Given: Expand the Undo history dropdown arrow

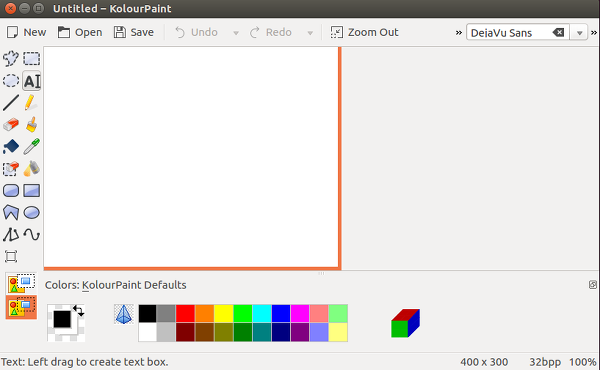Looking at the screenshot, I should 236,33.
